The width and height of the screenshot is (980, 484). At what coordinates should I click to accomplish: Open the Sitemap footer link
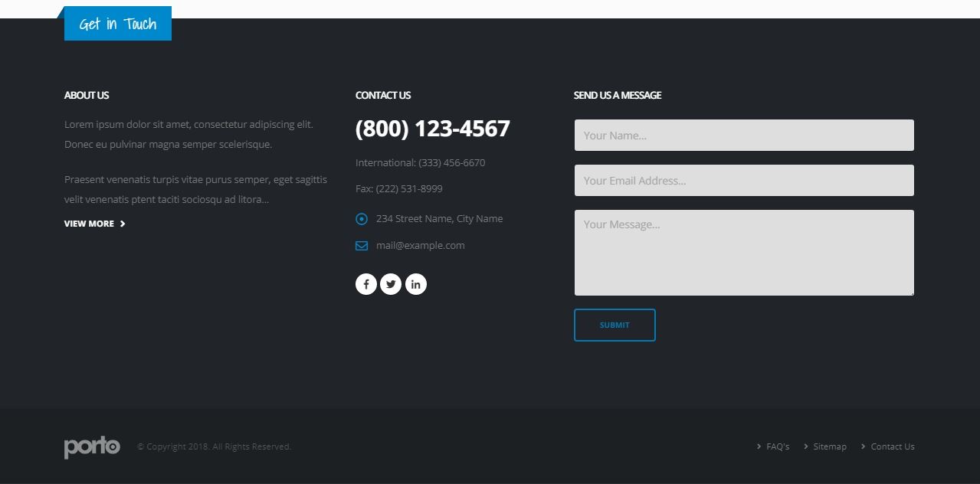[x=830, y=446]
